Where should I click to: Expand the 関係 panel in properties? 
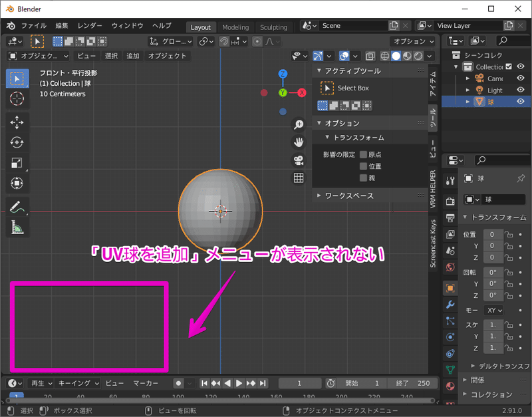pyautogui.click(x=473, y=380)
